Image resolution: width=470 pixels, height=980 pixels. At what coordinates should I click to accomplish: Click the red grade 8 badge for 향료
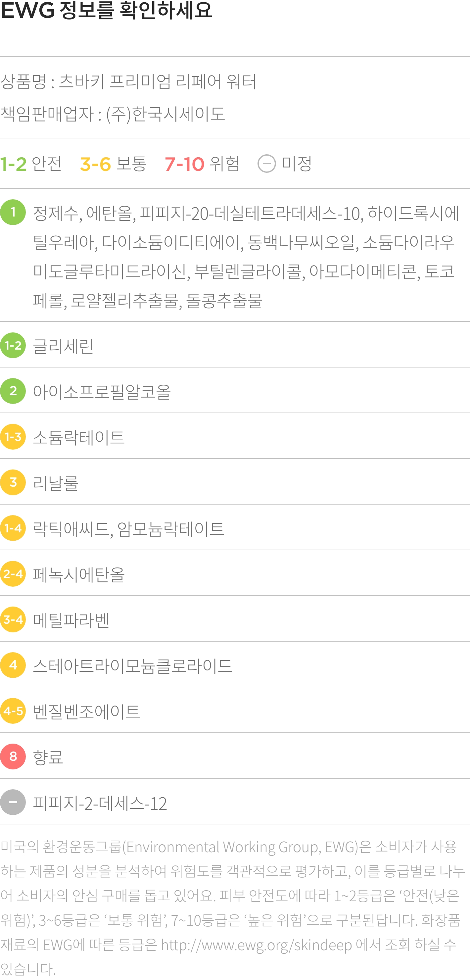pos(13,756)
